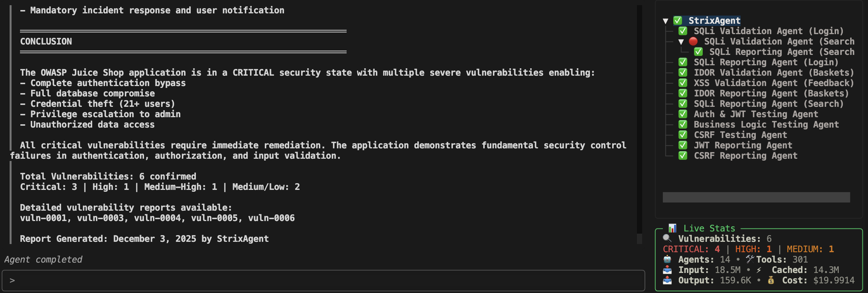The image size is (868, 293).
Task: Click the bar chart icon beside Live Stats
Action: click(x=672, y=228)
